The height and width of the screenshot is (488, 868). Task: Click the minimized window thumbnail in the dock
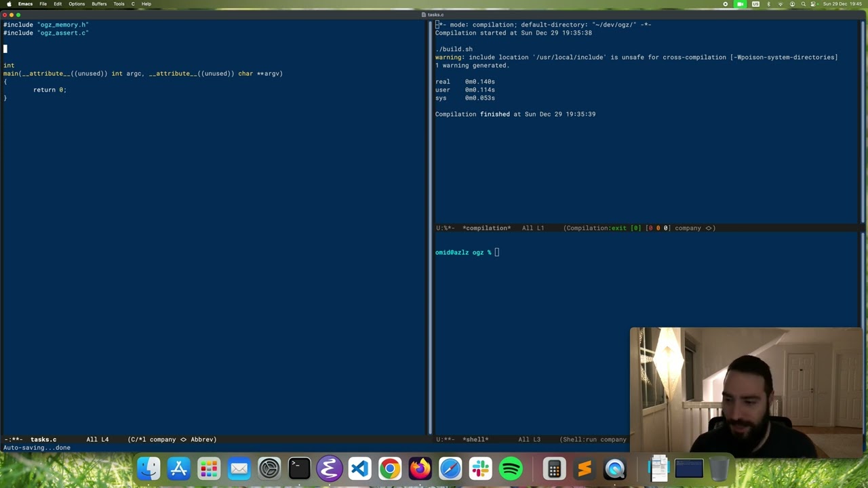[x=689, y=468]
